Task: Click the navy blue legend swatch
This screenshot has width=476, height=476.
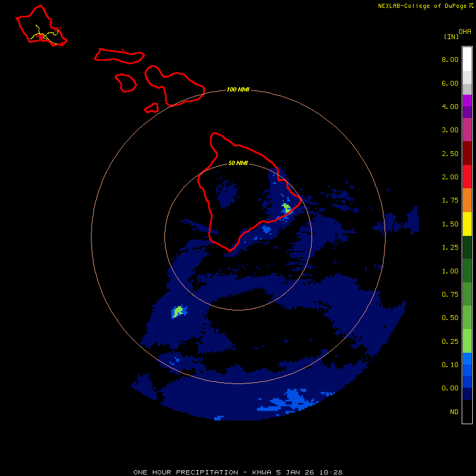Action: [x=467, y=393]
